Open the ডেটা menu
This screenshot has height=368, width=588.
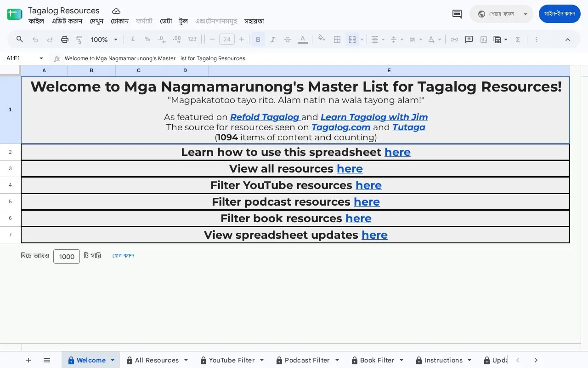click(166, 21)
